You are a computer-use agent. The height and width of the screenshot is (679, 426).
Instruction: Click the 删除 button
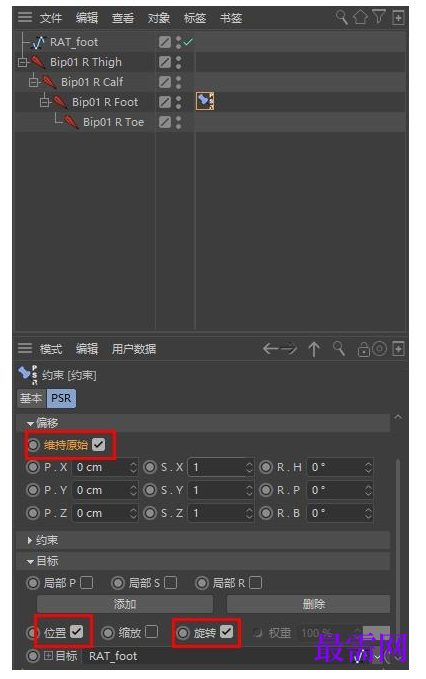point(308,604)
